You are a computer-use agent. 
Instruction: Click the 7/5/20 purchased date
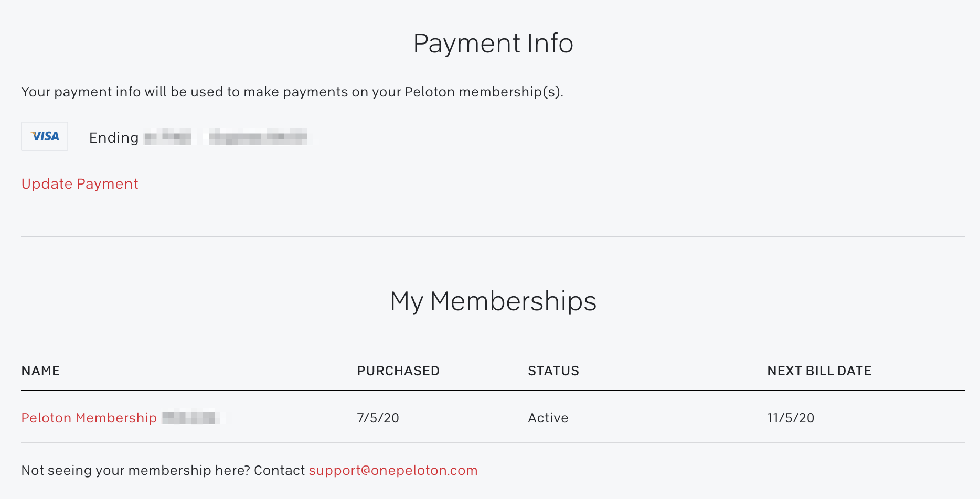coord(378,418)
